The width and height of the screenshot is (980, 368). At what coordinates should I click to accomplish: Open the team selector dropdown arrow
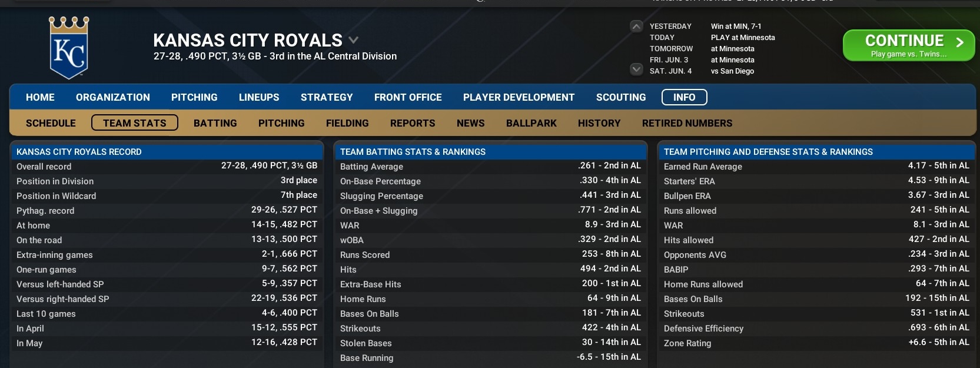coord(353,40)
